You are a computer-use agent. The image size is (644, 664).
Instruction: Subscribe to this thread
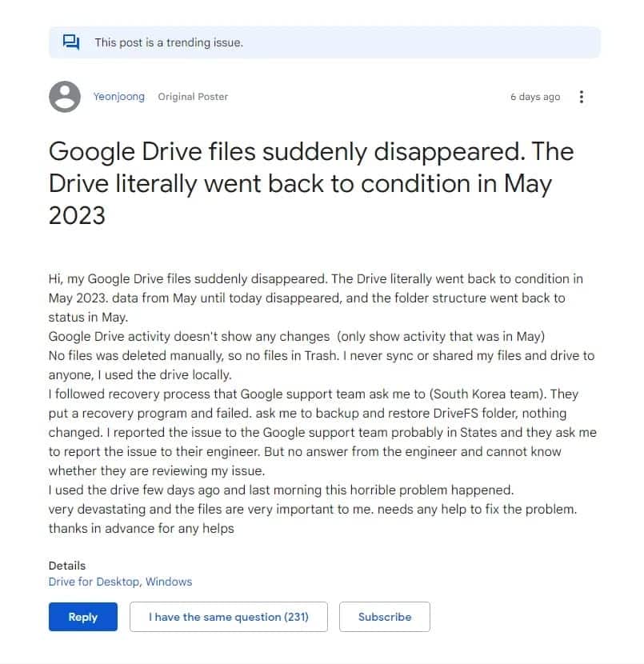[385, 617]
